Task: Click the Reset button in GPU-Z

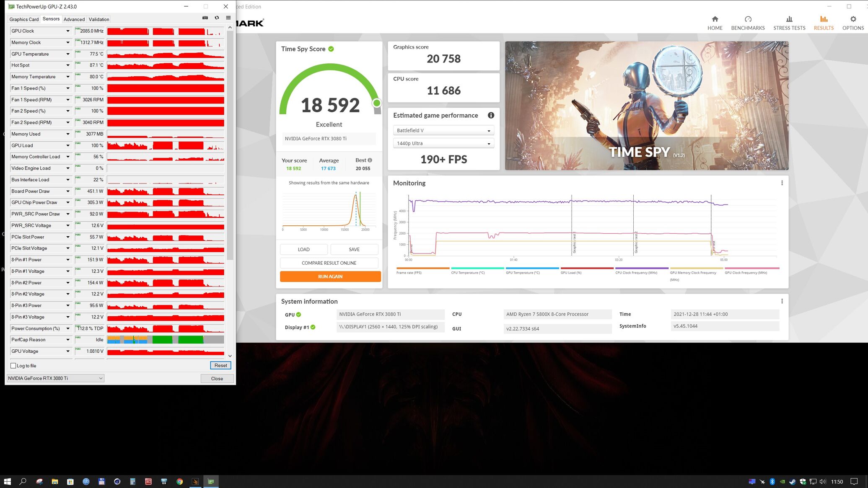Action: pos(220,365)
